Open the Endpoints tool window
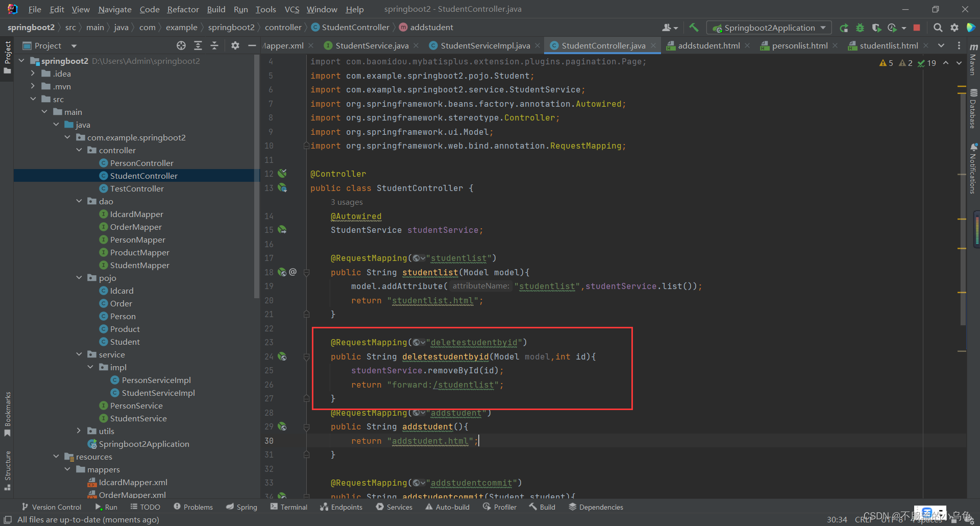Viewport: 980px width, 526px height. click(x=341, y=507)
